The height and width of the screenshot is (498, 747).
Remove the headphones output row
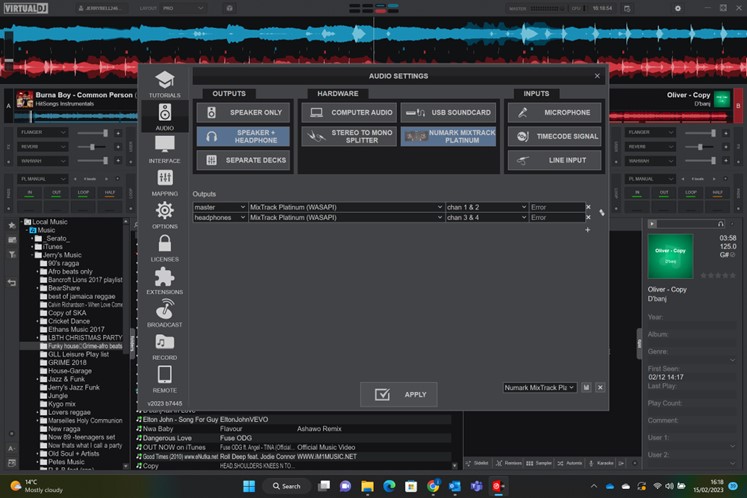pos(588,217)
